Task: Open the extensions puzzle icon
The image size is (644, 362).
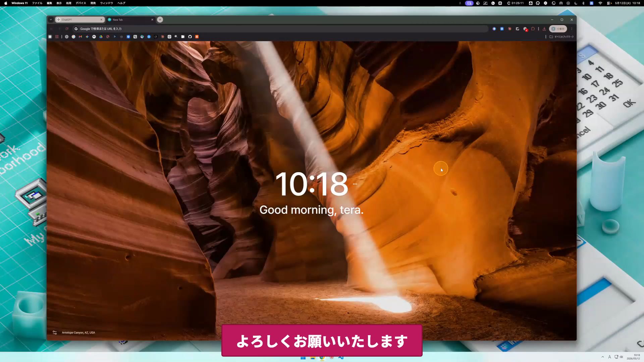Action: [x=533, y=29]
